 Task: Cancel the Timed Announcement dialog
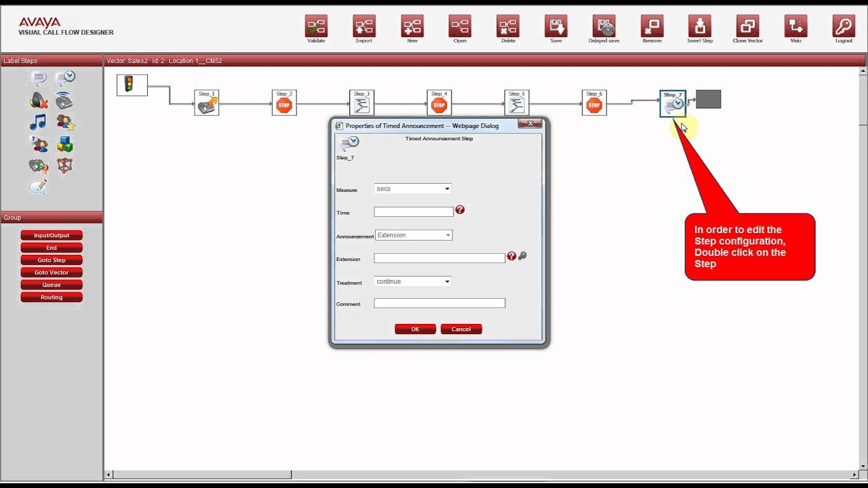pyautogui.click(x=461, y=329)
